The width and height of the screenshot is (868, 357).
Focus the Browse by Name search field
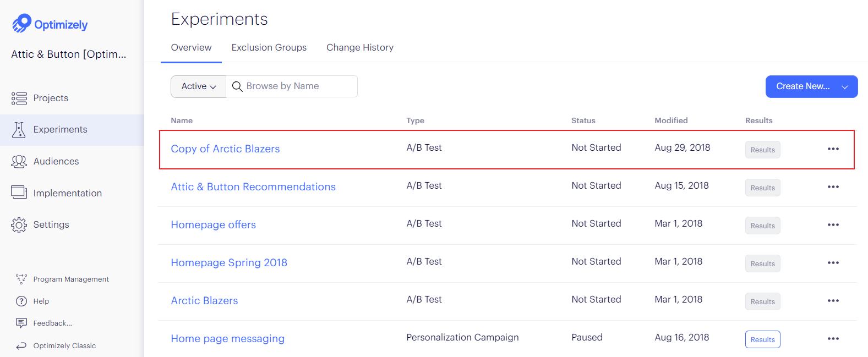(x=292, y=86)
